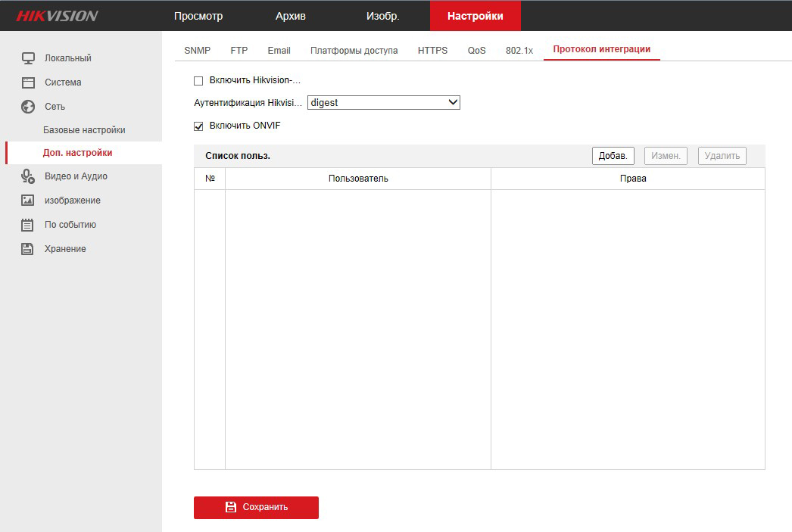Screen dimensions: 792x532
Task: Click the Аутентификация Hikvisi... label
Action: (x=248, y=103)
